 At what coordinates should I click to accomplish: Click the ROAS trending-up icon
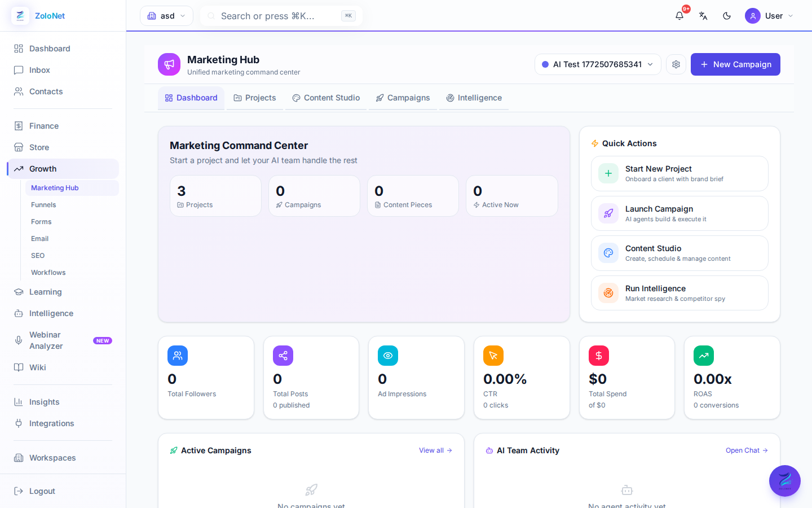pos(704,356)
